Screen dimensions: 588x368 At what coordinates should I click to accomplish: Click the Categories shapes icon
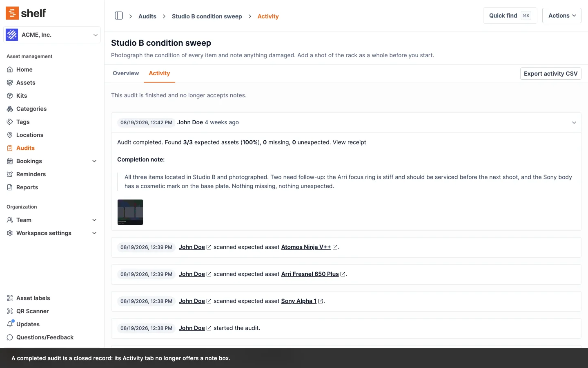click(x=10, y=109)
